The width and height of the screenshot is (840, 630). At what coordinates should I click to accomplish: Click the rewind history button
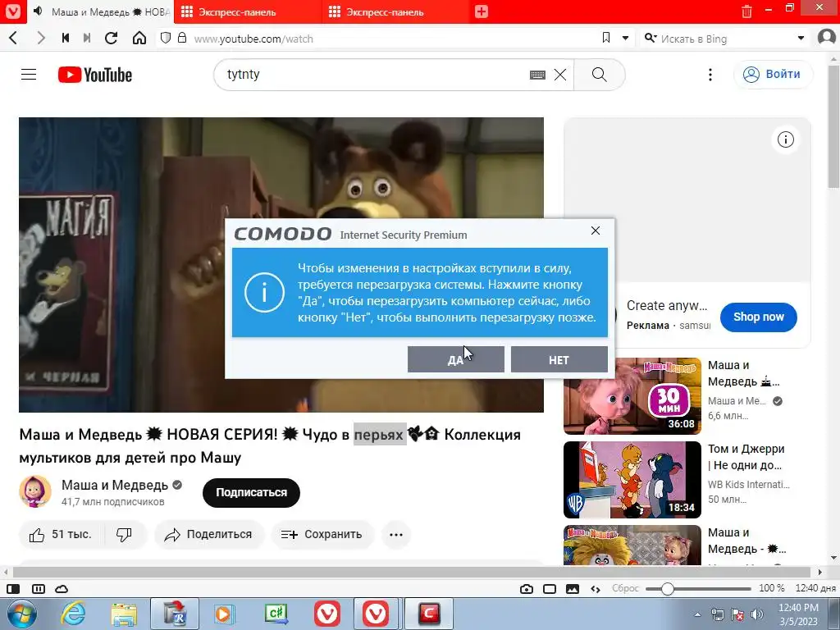[66, 38]
